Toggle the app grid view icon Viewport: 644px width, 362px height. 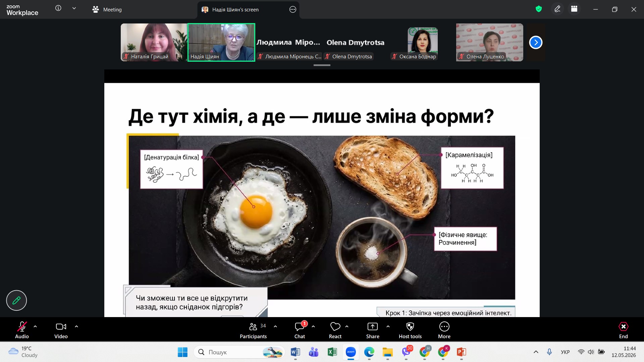pyautogui.click(x=574, y=9)
